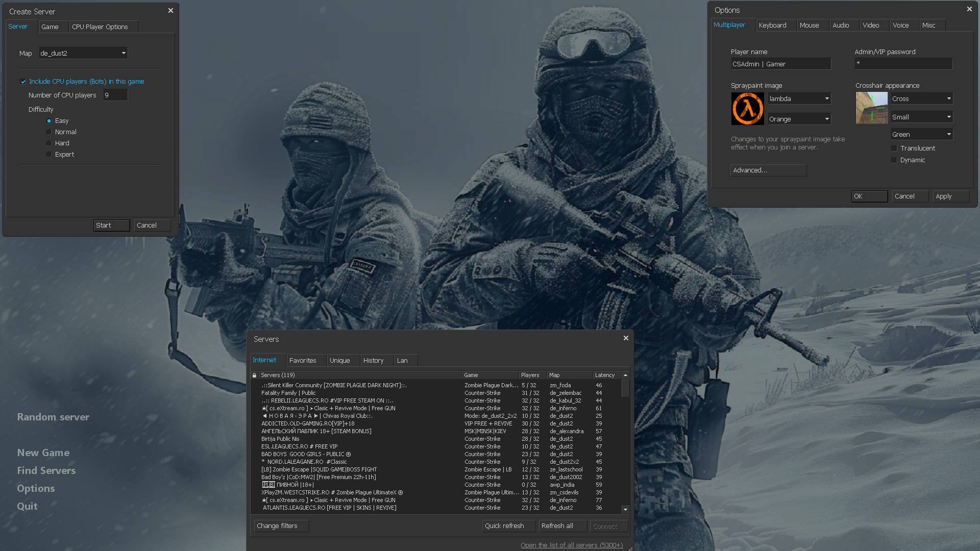Click New Game in main menu

point(43,453)
